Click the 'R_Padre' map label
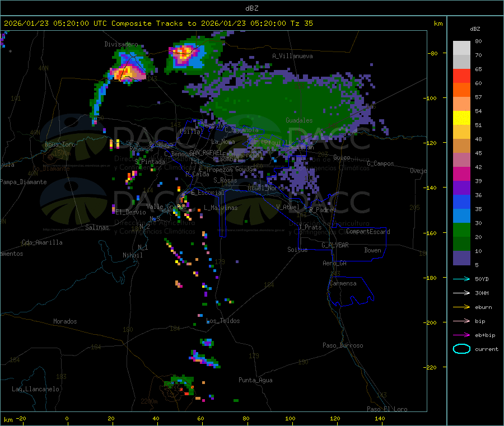Screen dimensions: 504x426 321,210
